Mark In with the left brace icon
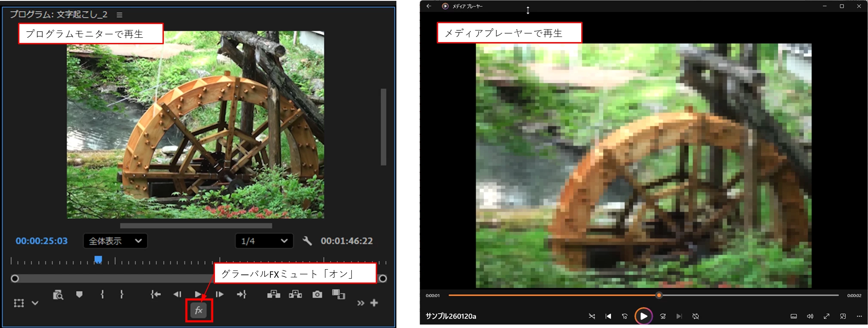 click(x=102, y=295)
